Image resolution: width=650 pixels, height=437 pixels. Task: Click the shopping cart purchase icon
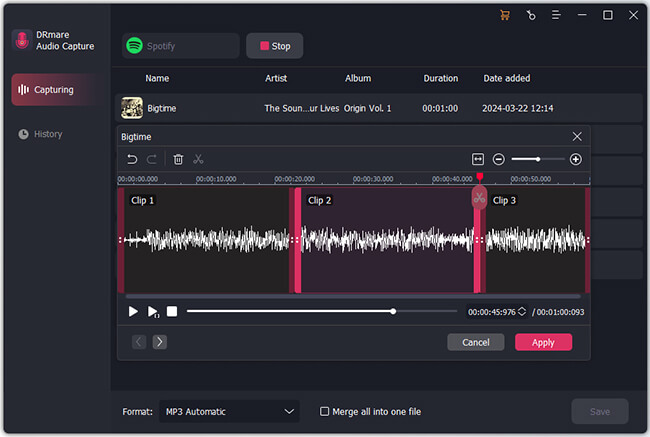click(x=505, y=15)
